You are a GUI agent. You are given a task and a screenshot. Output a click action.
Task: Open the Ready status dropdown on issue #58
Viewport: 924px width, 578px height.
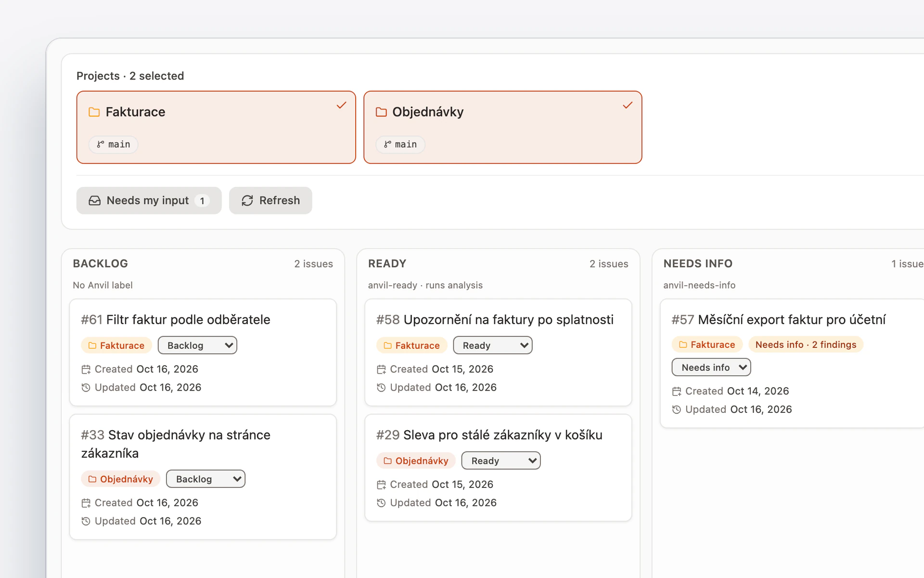click(x=493, y=345)
